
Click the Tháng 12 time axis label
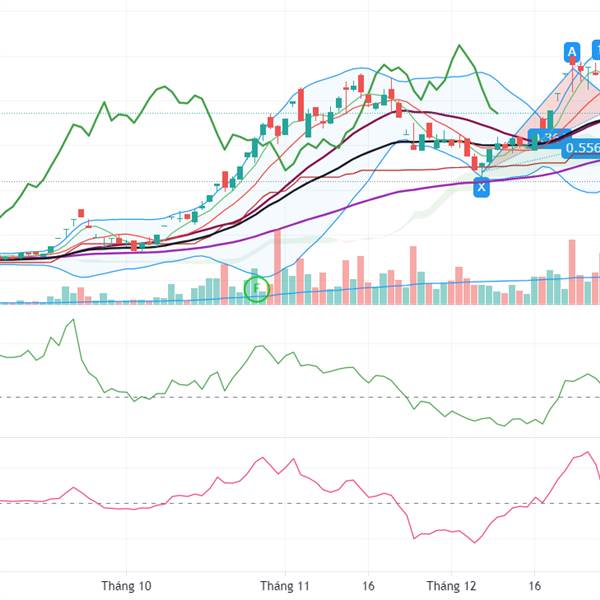pos(451,586)
